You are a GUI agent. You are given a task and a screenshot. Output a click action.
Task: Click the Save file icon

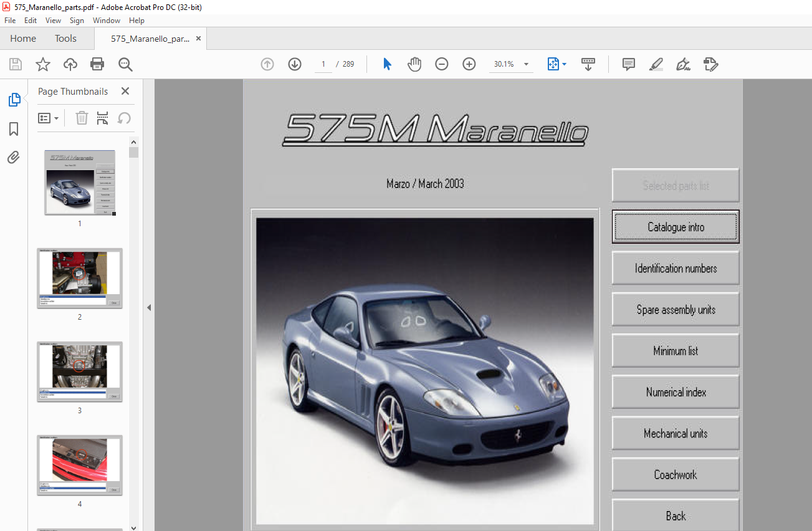pos(15,64)
